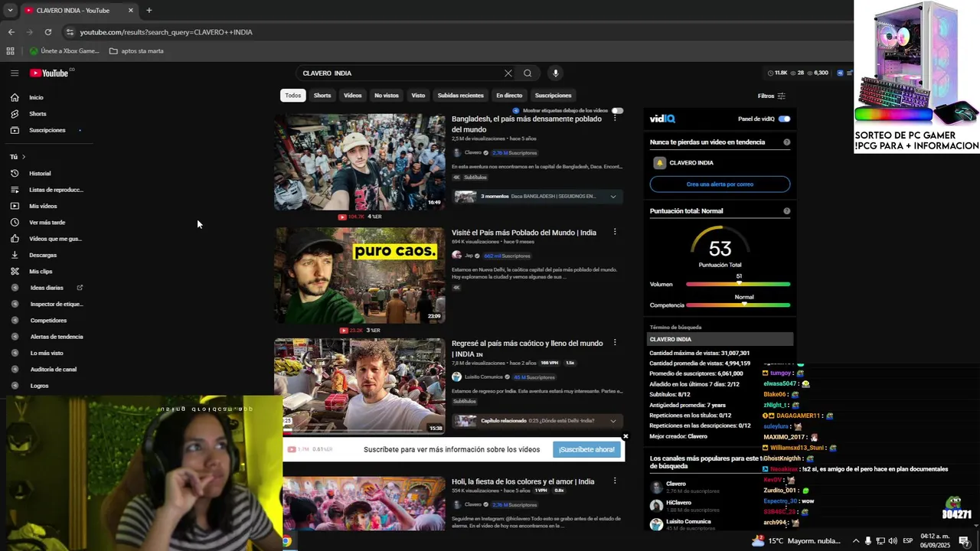Select the No vistos filter chip
980x551 pixels.
(387, 96)
